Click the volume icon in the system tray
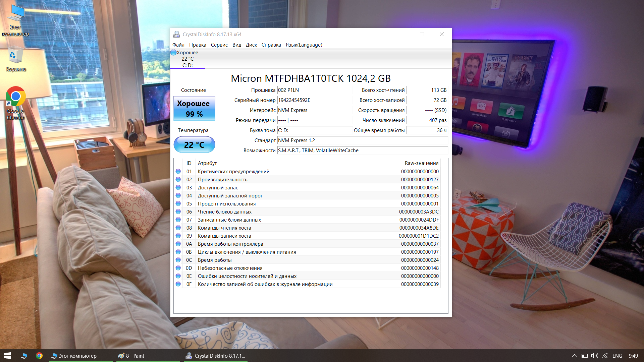 [594, 356]
